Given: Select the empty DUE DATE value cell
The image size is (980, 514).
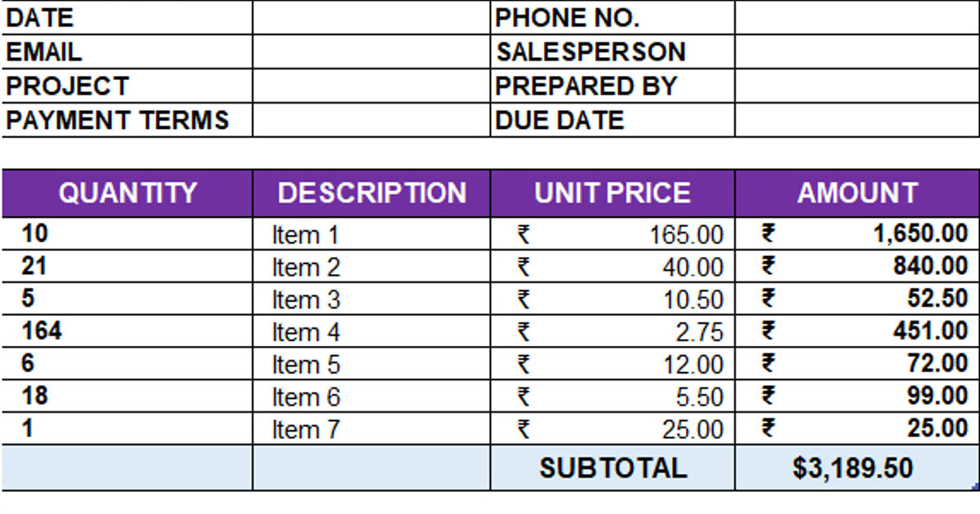Looking at the screenshot, I should pos(857,120).
